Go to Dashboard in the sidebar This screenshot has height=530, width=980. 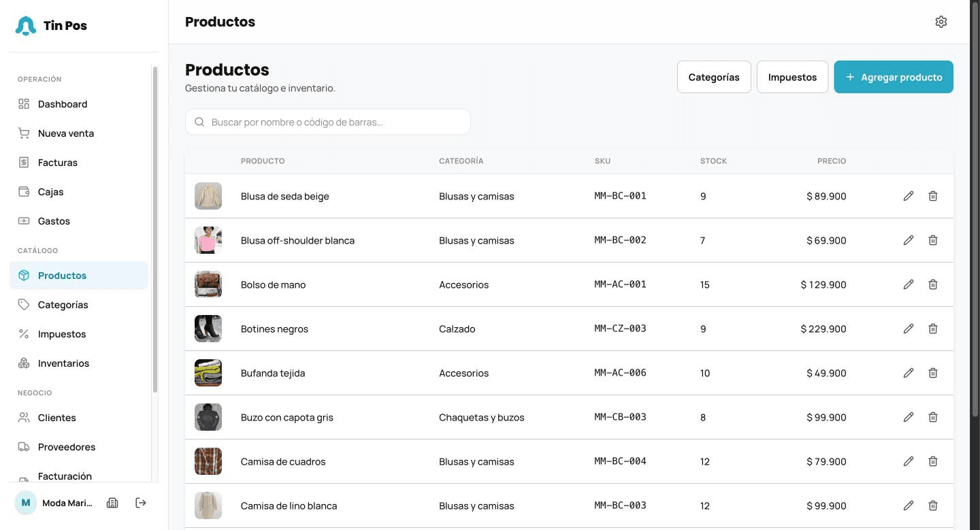[79, 104]
